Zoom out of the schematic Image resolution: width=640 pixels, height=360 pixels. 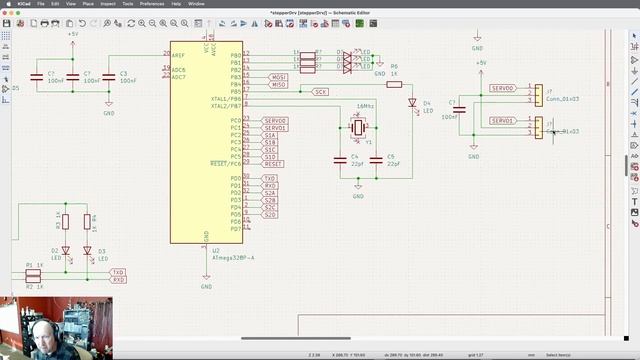(152, 23)
